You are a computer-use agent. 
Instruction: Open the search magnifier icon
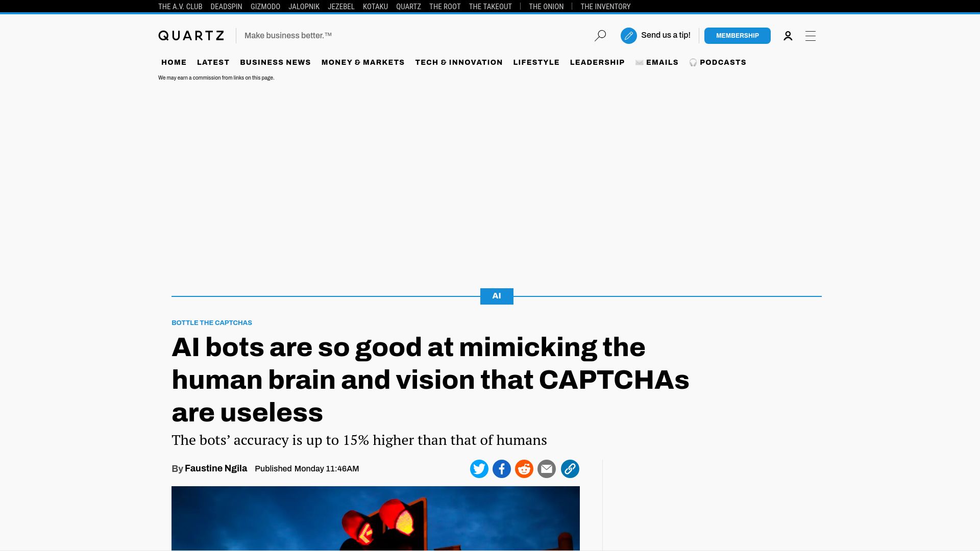[600, 36]
